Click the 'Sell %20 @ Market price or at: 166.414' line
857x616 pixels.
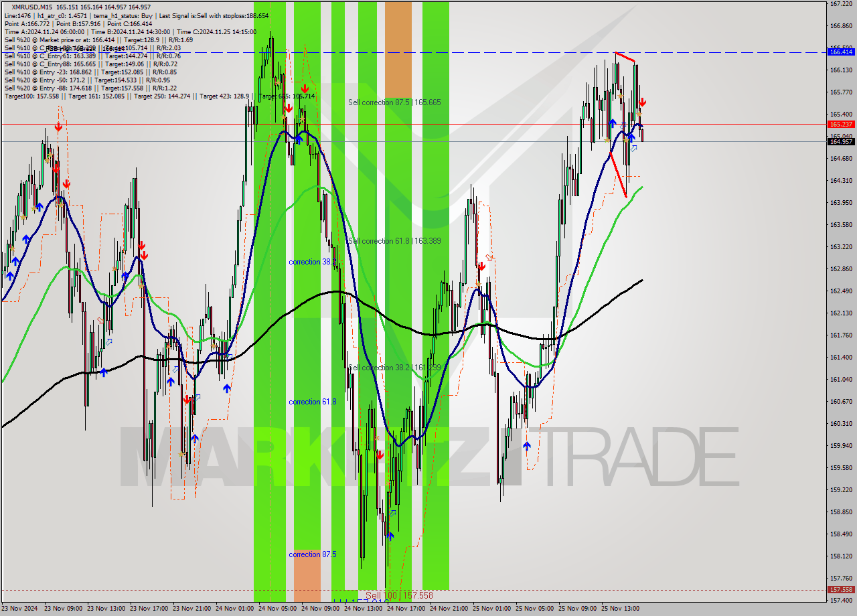98,40
